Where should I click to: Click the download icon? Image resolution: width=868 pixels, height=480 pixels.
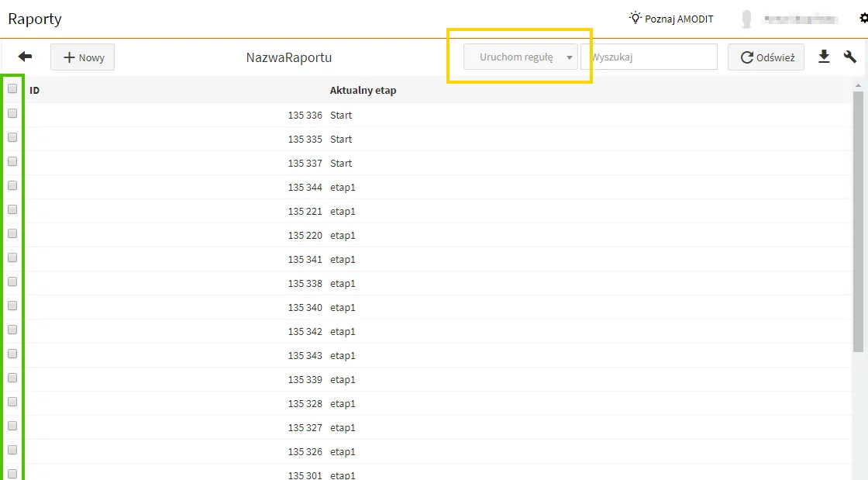tap(824, 57)
